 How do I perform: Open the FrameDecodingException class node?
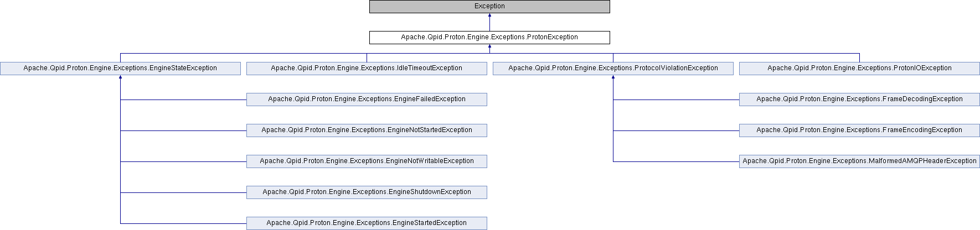(859, 100)
